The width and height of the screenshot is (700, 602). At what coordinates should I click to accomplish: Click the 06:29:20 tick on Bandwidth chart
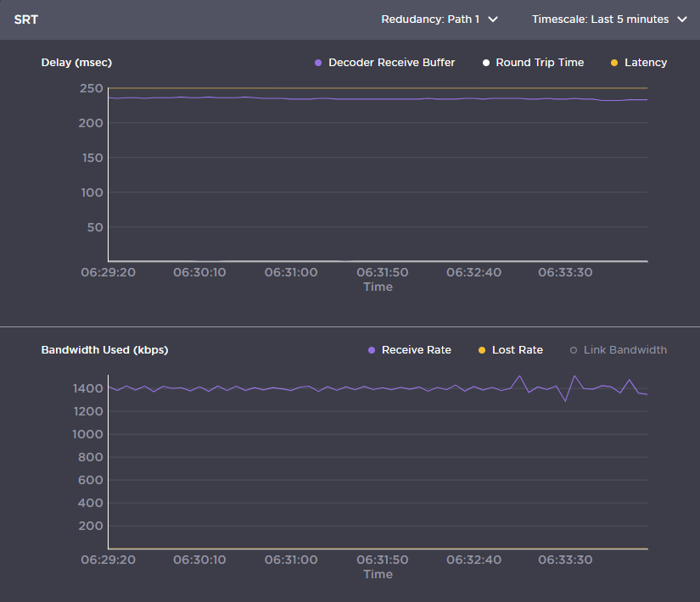tap(108, 560)
